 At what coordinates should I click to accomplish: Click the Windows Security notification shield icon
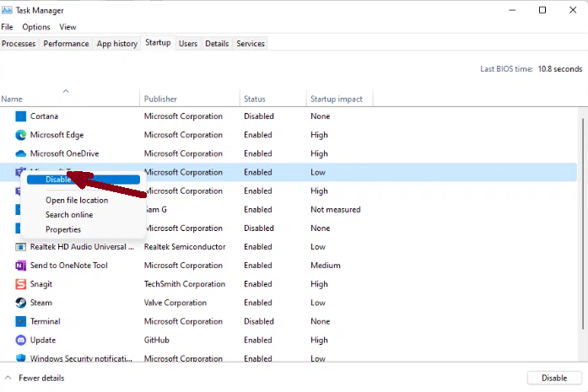click(x=21, y=358)
